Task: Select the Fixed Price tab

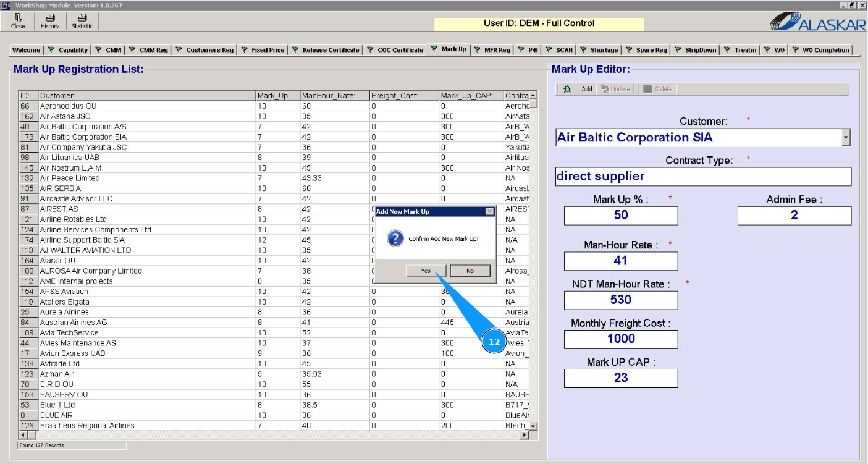Action: click(263, 50)
